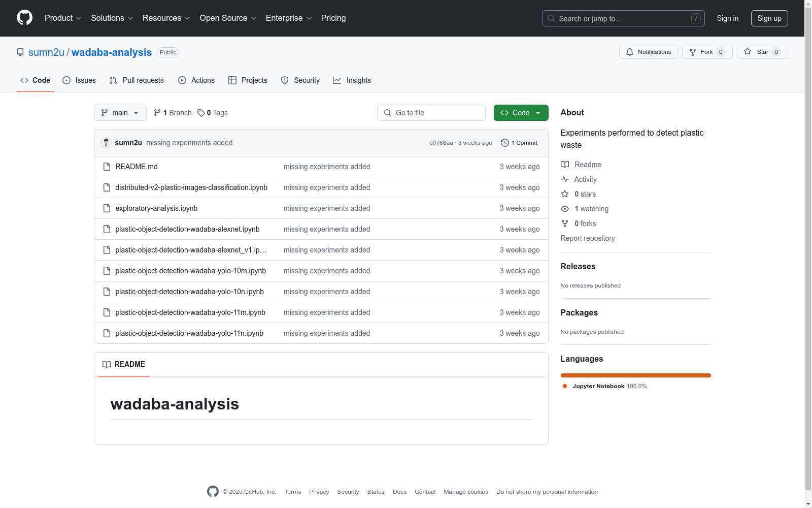
Task: Expand the Resources menu
Action: tap(166, 18)
